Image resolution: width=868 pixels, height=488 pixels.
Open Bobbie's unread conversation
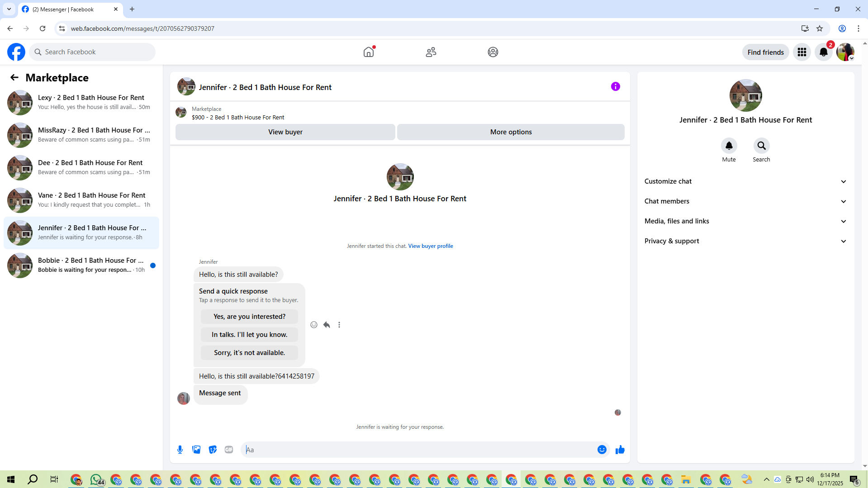[81, 265]
